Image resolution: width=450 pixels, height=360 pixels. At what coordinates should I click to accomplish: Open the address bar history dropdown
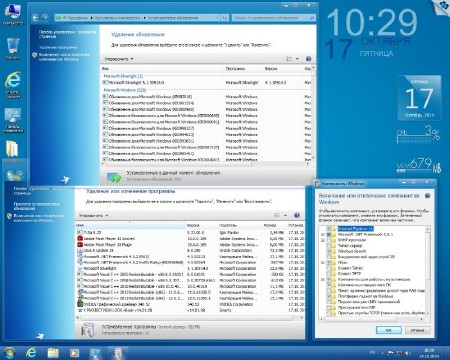[217, 18]
